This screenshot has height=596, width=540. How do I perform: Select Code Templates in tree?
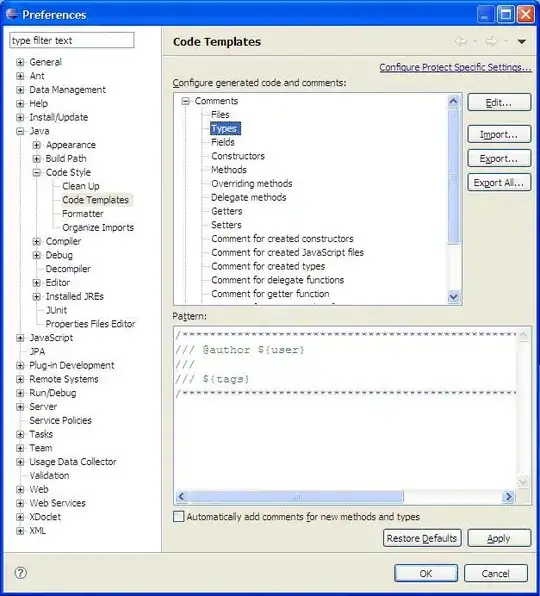[x=95, y=200]
